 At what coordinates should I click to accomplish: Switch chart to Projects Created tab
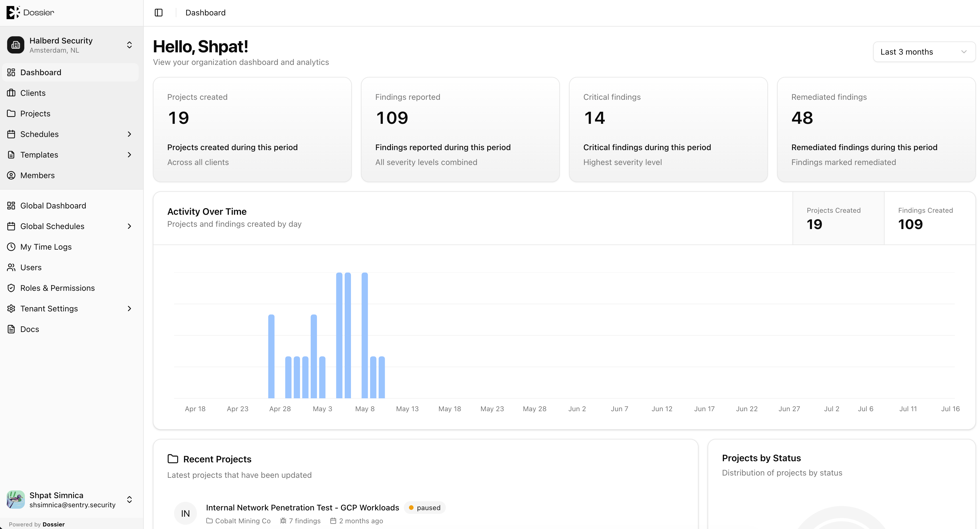coord(838,218)
